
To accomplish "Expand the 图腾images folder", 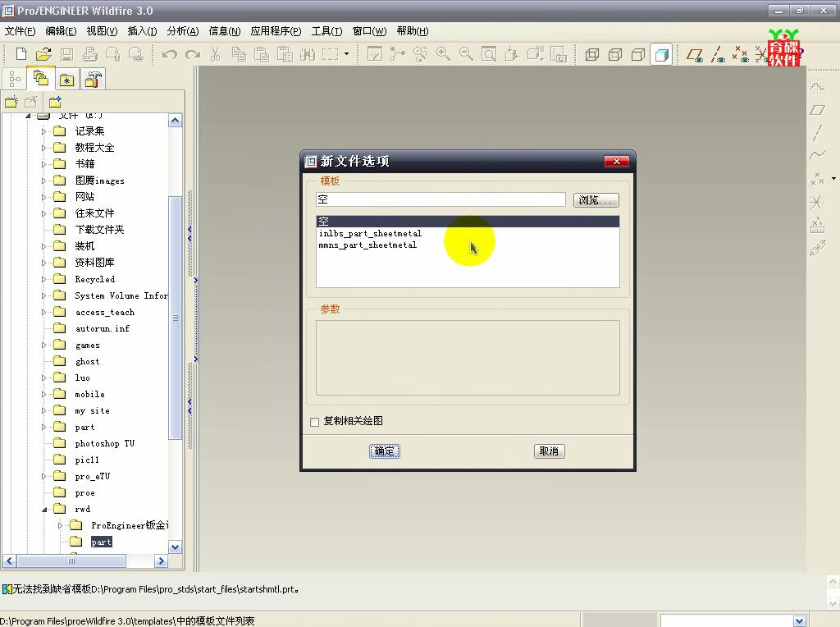I will tap(44, 181).
